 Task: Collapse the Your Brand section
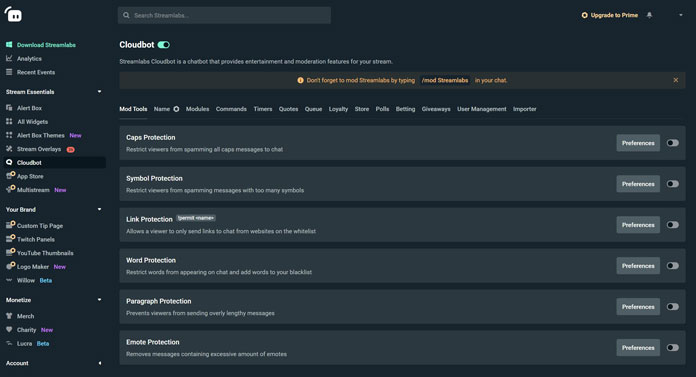pos(99,209)
